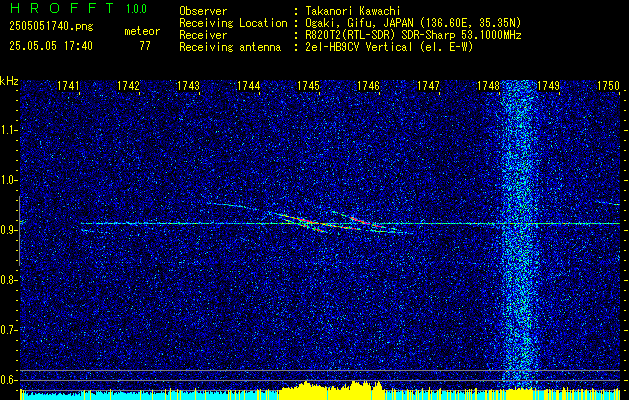Click the 0.9 kHz axis label
This screenshot has height=400, width=629.
coord(8,230)
